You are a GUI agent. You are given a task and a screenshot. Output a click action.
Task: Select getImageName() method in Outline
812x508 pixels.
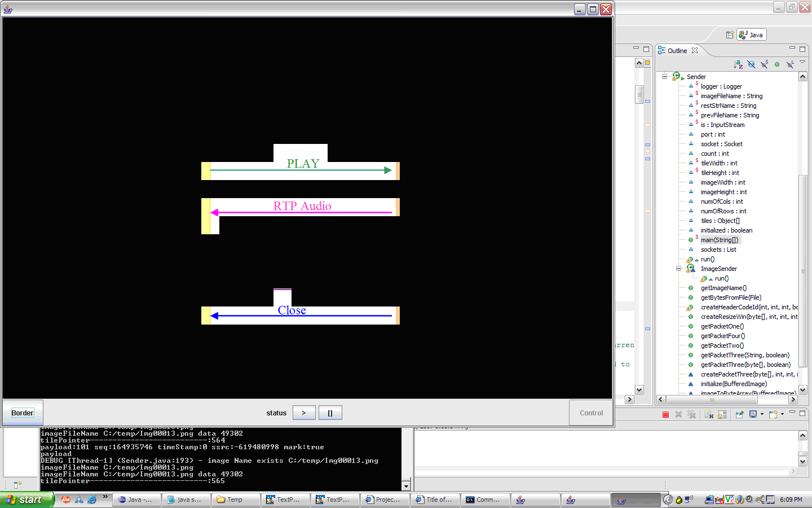[x=723, y=288]
